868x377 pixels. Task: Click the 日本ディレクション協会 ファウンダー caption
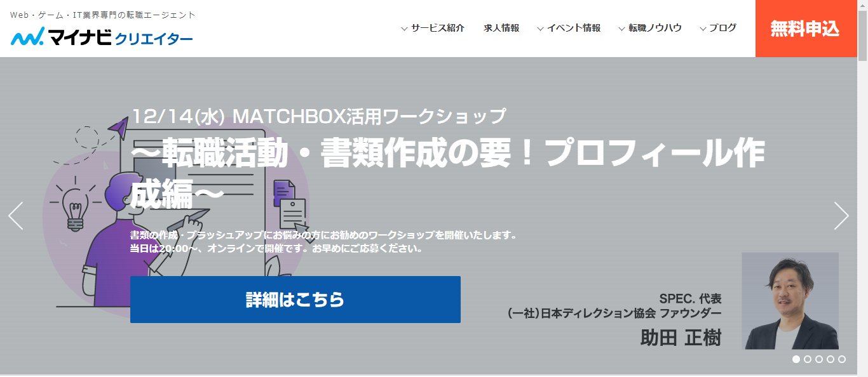(x=614, y=313)
